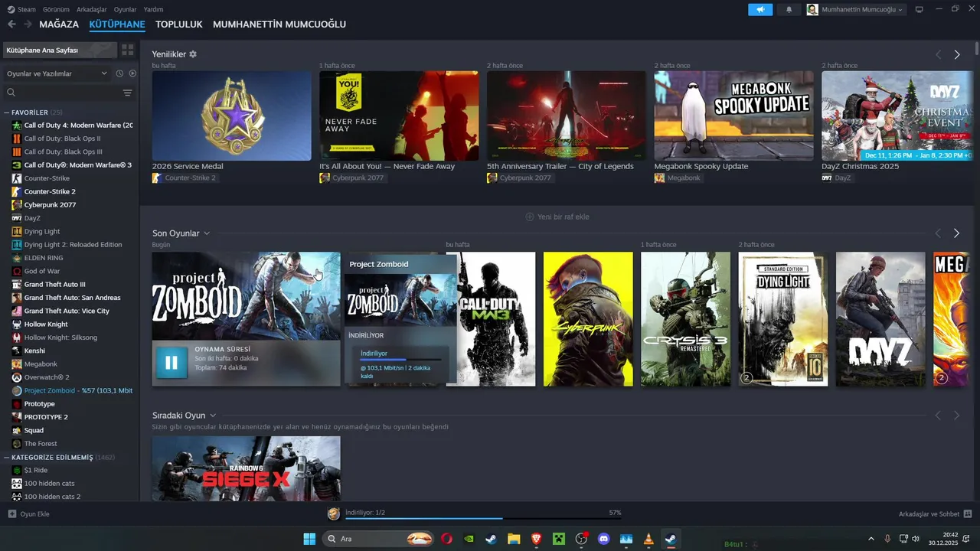Switch to Big Picture mode icon
Screen dimensions: 980x551
(x=920, y=10)
